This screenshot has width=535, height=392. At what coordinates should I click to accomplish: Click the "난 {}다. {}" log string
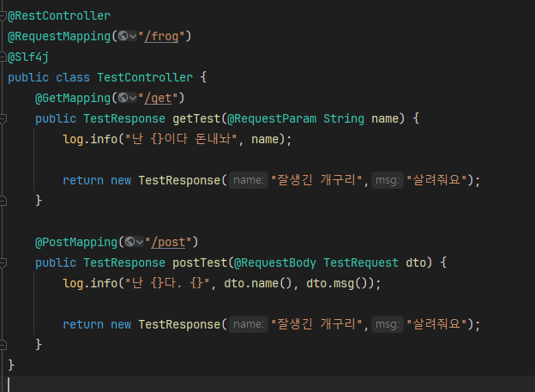[167, 283]
